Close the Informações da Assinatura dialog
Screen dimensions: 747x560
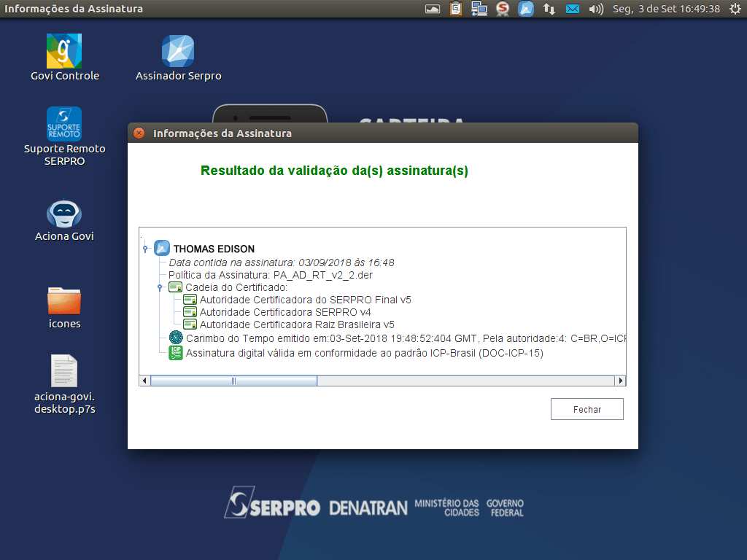point(139,133)
